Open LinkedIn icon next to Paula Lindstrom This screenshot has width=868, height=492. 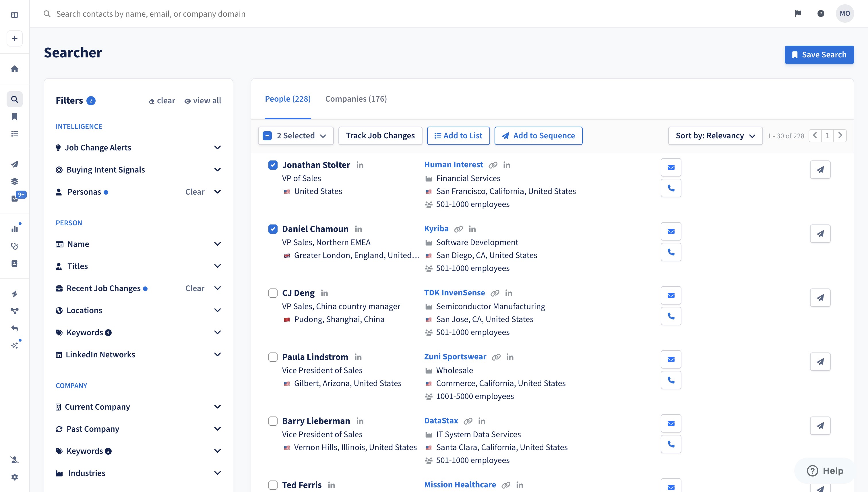coord(358,357)
